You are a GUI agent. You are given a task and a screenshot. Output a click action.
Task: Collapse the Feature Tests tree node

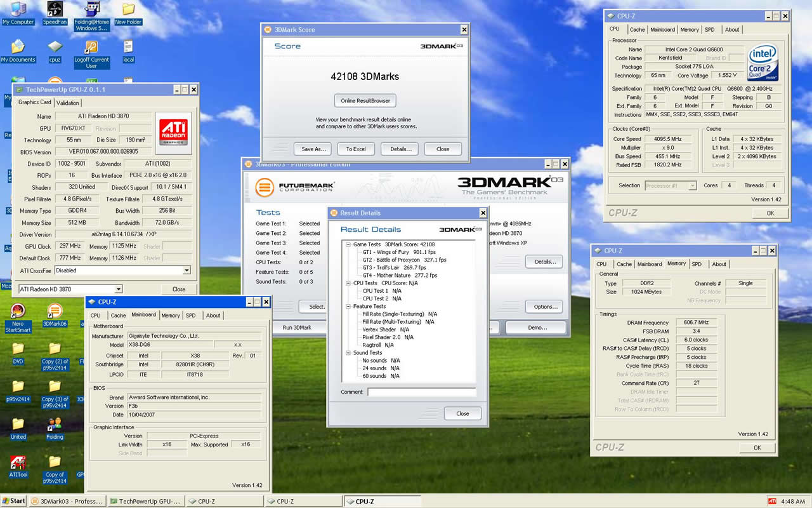pyautogui.click(x=348, y=306)
